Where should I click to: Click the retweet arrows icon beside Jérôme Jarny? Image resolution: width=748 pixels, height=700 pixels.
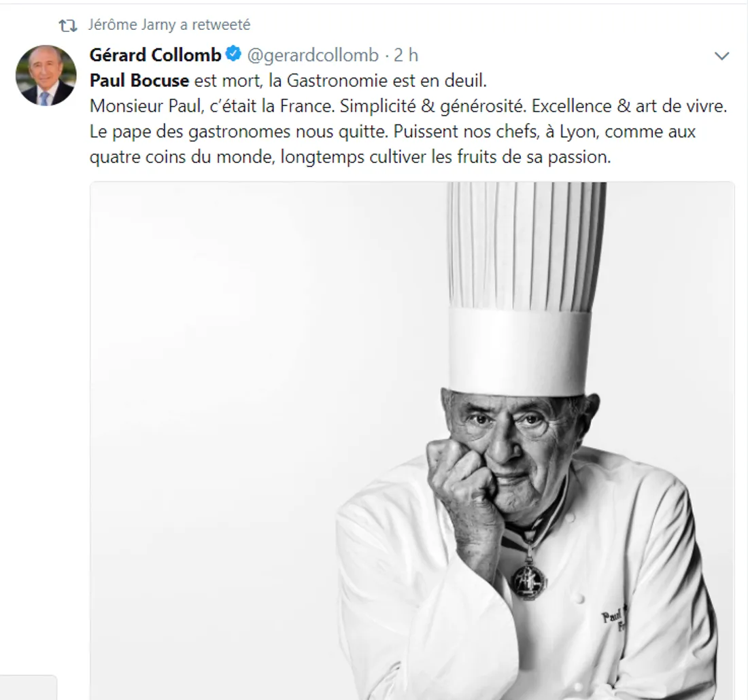[68, 25]
